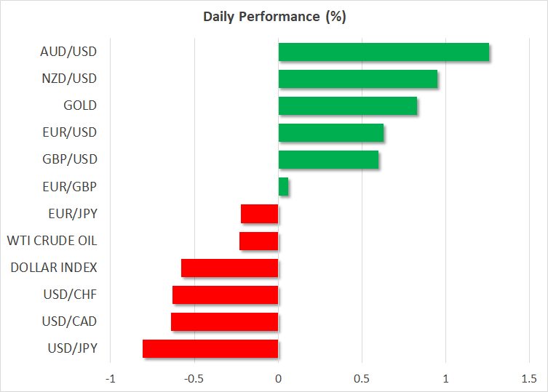Select the 0 tick label on x-axis
Viewport: 548px width, 392px height.
[278, 379]
